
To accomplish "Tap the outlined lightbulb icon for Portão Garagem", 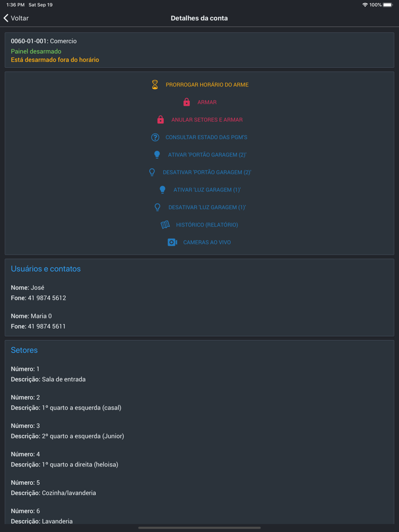I will point(152,172).
